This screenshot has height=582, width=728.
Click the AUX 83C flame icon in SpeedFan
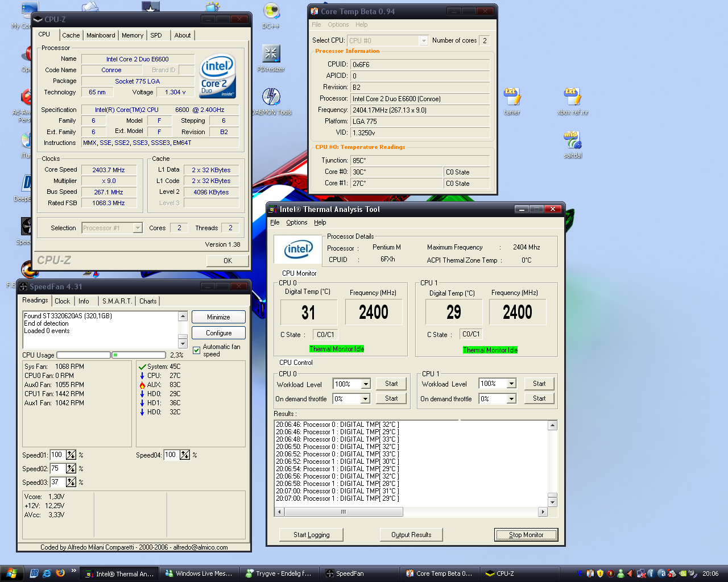click(142, 385)
